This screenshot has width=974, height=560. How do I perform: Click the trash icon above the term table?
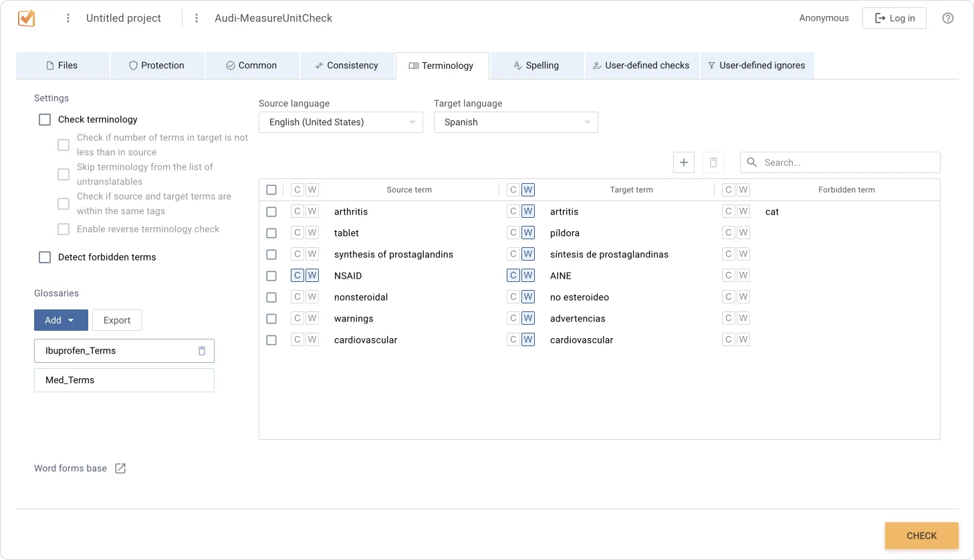[713, 162]
